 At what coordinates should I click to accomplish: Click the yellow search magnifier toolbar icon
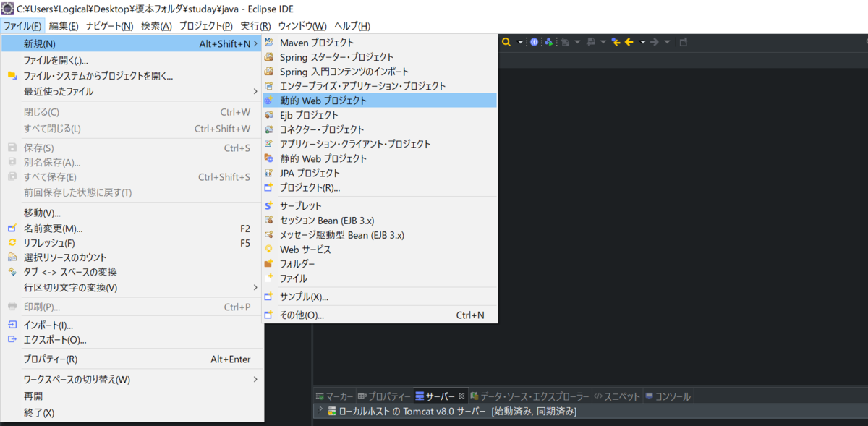coord(506,42)
